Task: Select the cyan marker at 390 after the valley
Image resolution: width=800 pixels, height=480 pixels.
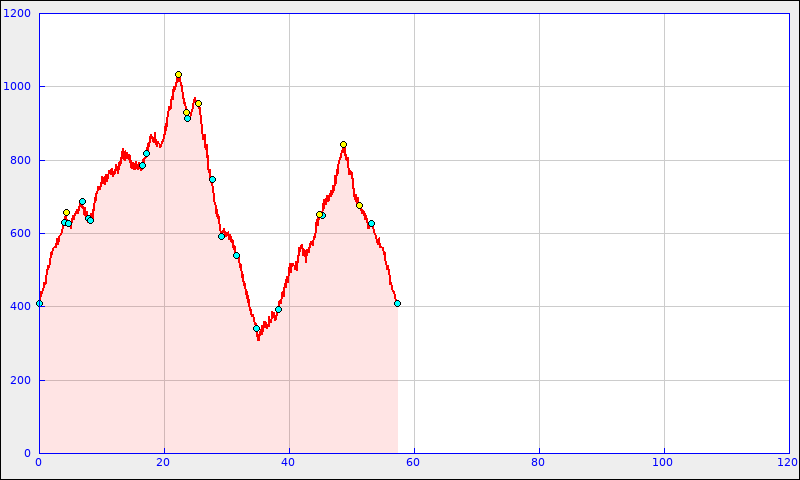Action: (278, 309)
